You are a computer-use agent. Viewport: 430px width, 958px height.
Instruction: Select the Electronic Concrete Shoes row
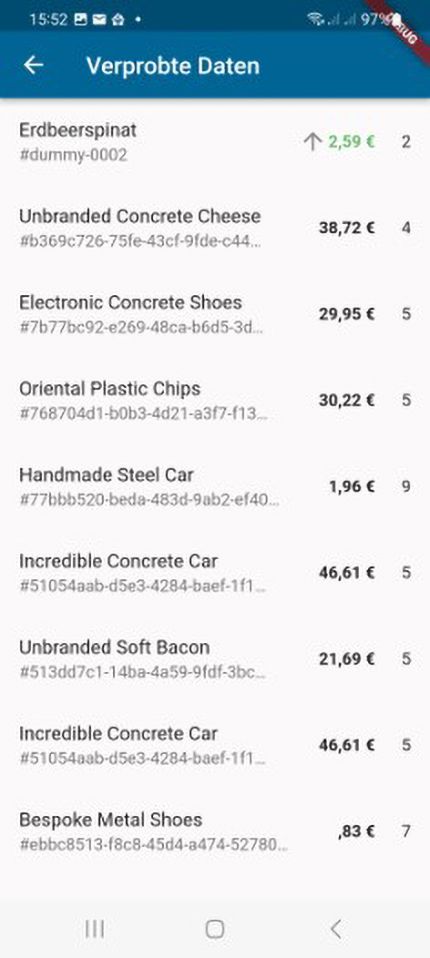click(x=215, y=314)
